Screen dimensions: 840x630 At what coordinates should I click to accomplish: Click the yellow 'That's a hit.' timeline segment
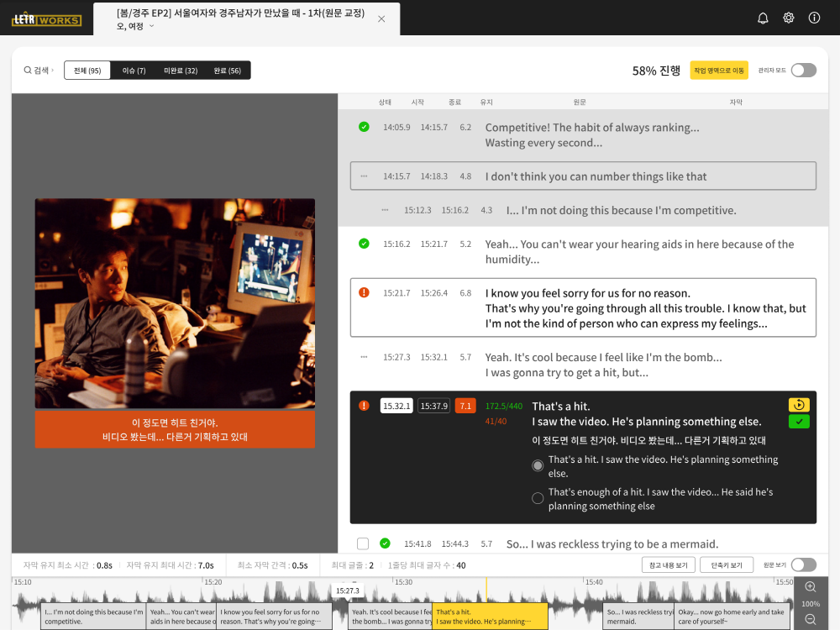point(491,617)
